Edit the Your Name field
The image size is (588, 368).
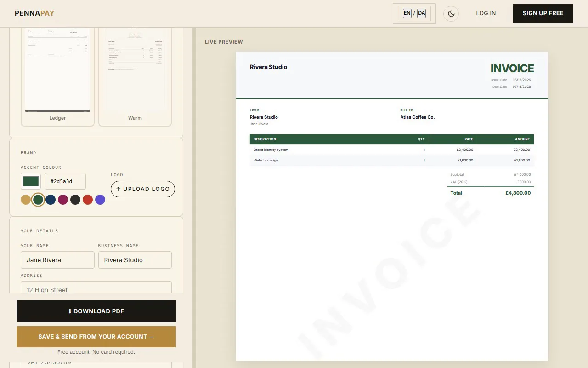pos(57,260)
